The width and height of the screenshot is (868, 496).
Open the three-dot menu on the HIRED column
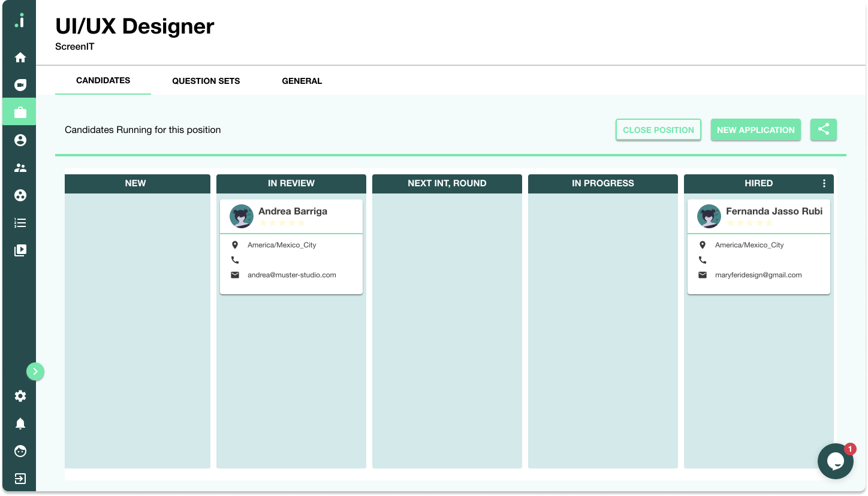(x=824, y=183)
